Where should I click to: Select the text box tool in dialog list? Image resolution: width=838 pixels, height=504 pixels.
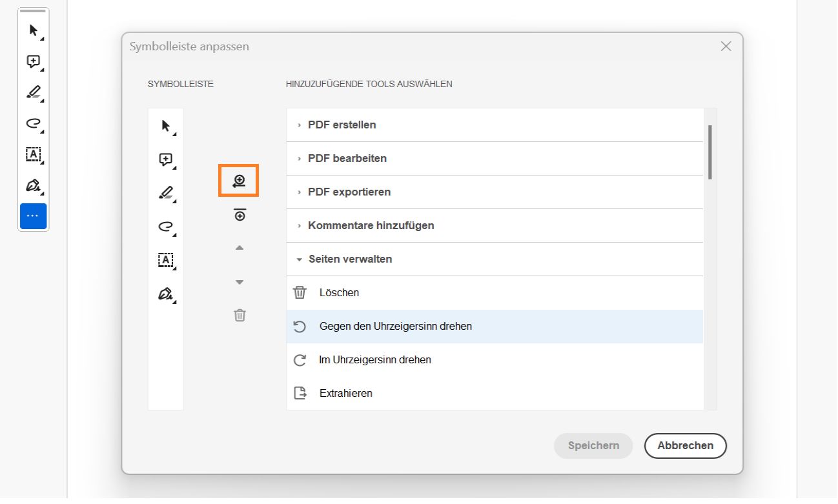166,259
